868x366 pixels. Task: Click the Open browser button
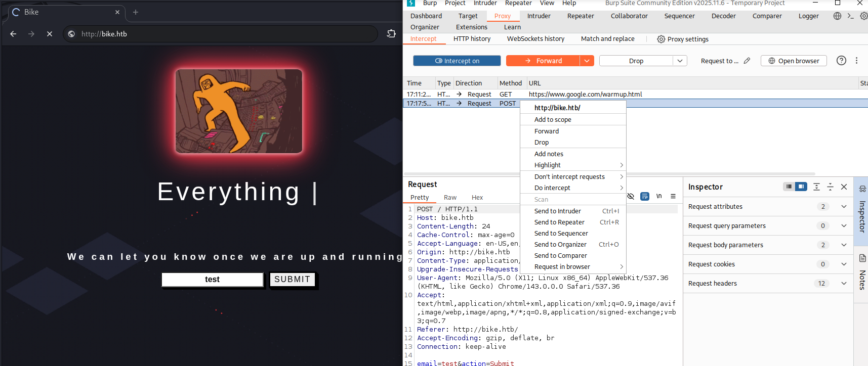pyautogui.click(x=793, y=61)
